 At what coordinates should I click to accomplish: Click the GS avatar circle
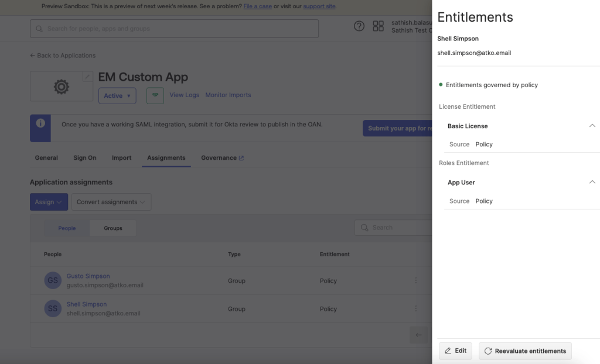53,280
